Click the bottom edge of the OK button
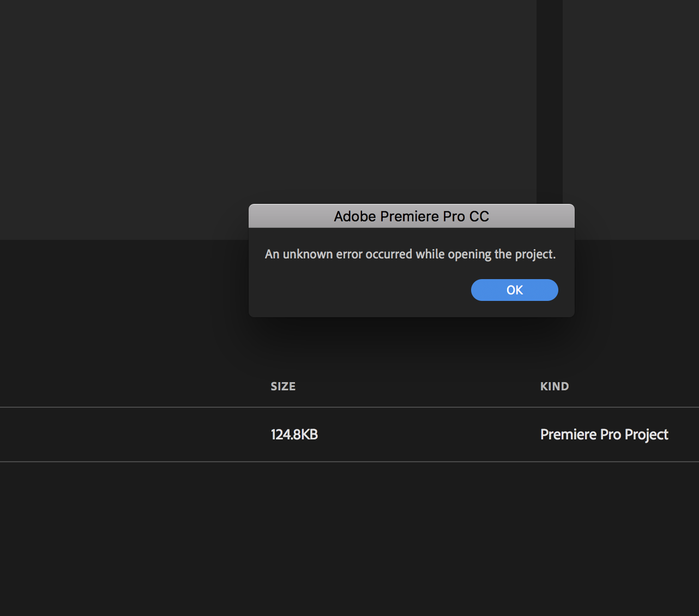The image size is (699, 616). pyautogui.click(x=514, y=299)
